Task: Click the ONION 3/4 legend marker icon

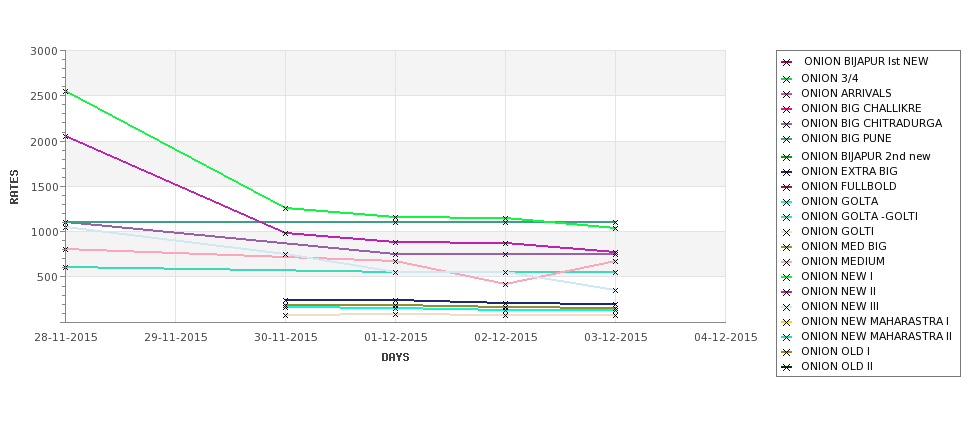Action: (x=787, y=79)
